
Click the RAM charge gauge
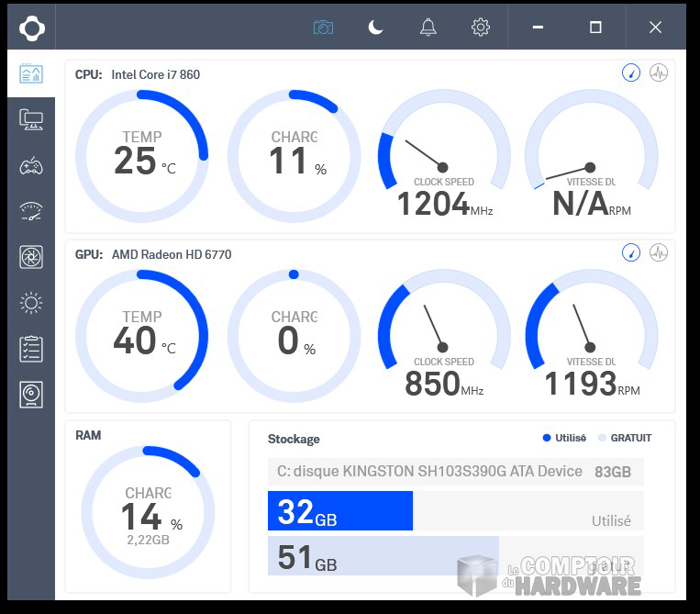pos(148,513)
